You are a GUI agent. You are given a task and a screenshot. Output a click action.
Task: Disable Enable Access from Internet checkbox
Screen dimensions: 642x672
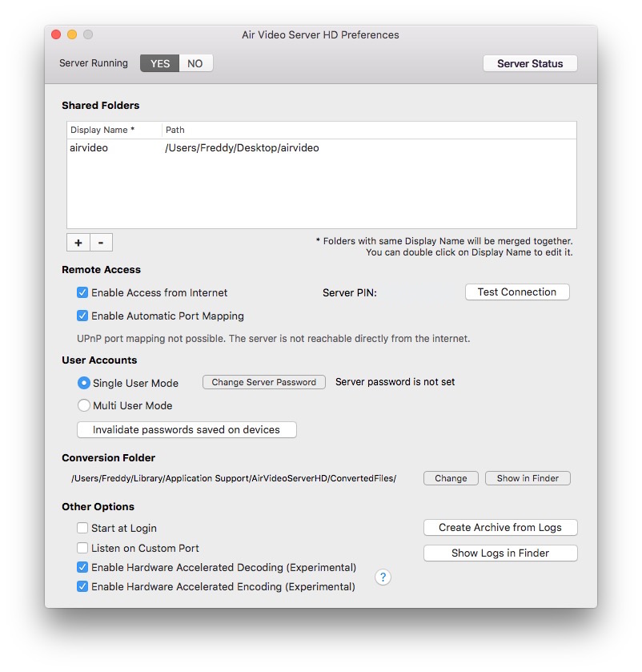coord(82,293)
